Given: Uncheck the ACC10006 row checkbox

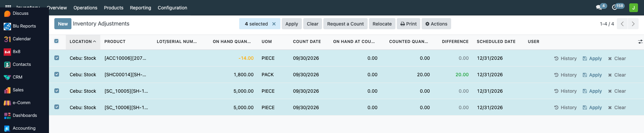Looking at the screenshot, I should click(57, 58).
